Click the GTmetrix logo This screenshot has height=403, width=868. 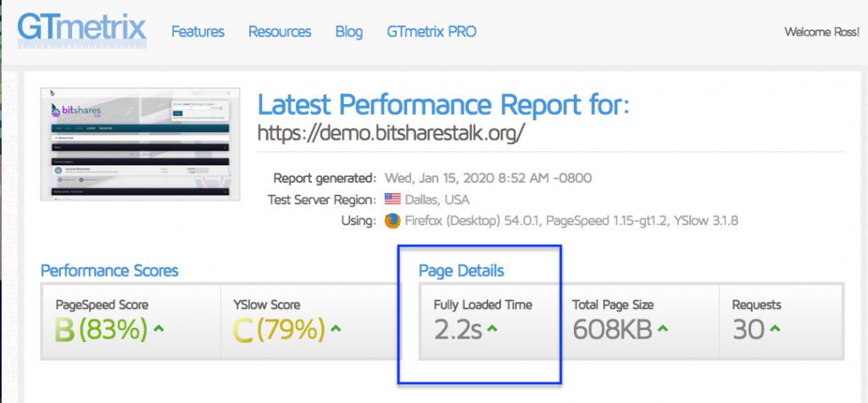pos(82,30)
